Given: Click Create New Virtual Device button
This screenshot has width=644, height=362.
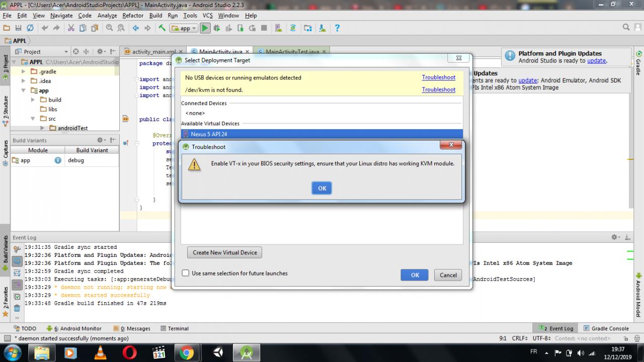Looking at the screenshot, I should (x=224, y=252).
